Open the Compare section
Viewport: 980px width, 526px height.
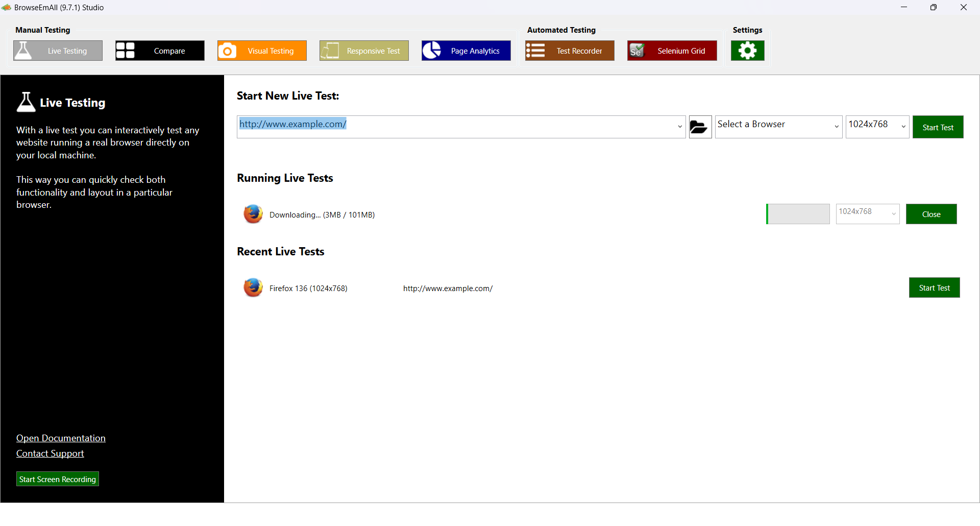click(160, 51)
